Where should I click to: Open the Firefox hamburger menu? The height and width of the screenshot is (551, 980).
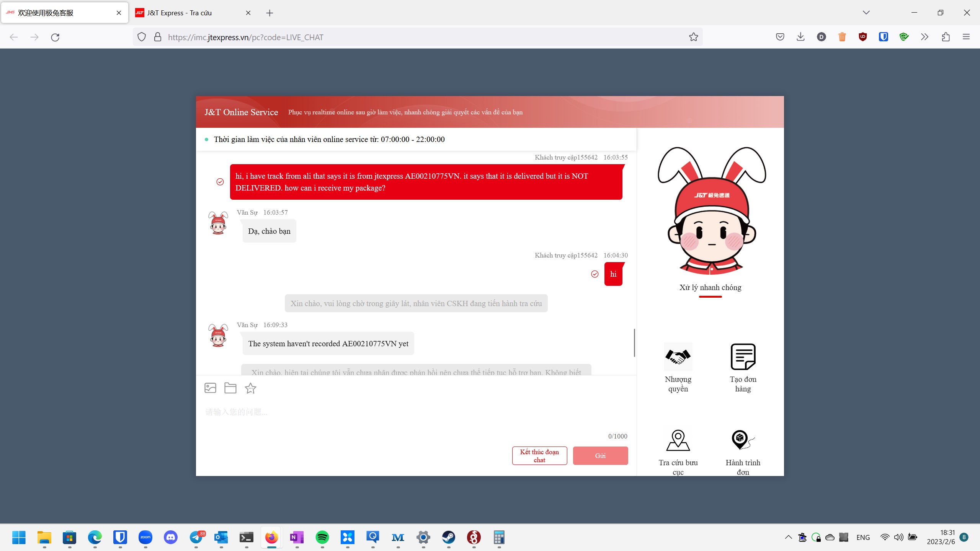point(966,37)
